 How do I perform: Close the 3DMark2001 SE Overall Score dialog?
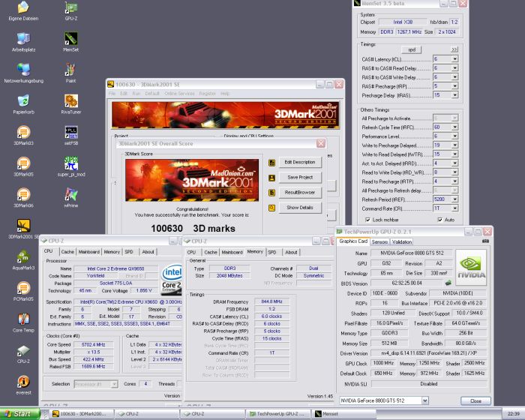point(321,143)
